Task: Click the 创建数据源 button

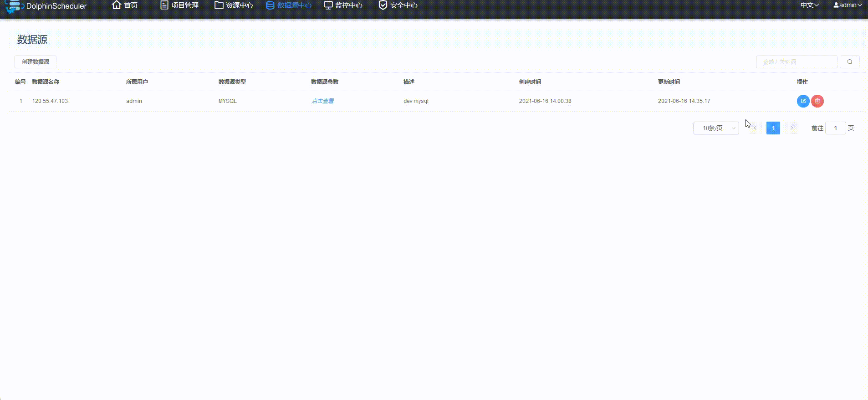Action: coord(36,62)
